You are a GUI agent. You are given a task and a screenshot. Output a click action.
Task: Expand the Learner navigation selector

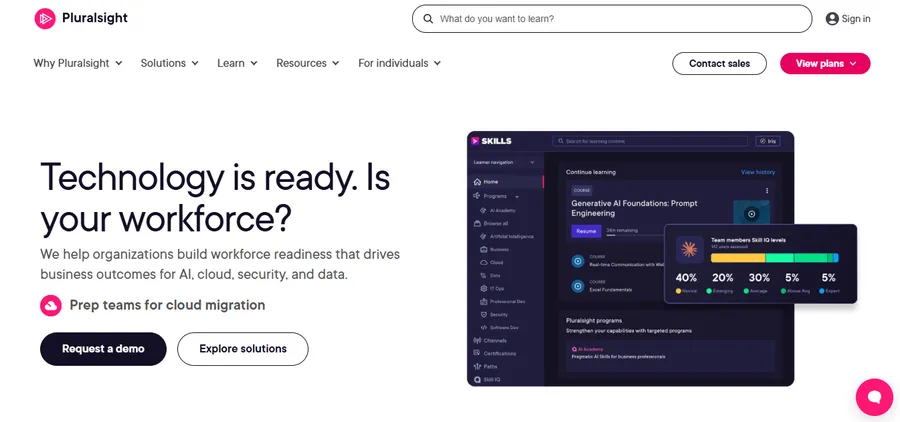[505, 162]
